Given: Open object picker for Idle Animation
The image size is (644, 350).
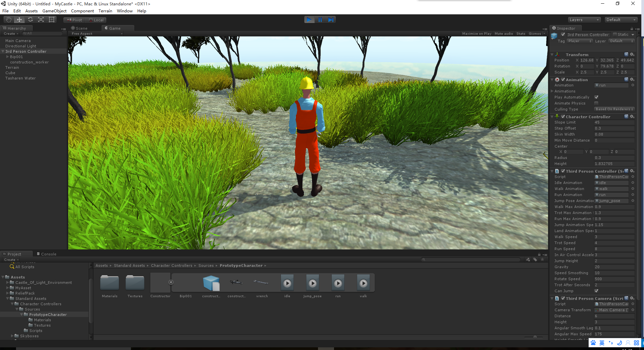Looking at the screenshot, I should [x=633, y=183].
